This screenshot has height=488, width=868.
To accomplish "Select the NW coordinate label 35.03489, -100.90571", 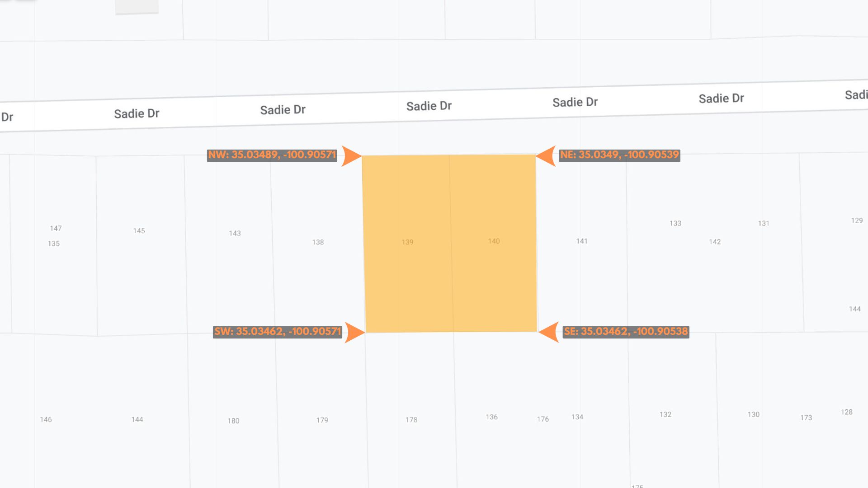I will (x=272, y=155).
